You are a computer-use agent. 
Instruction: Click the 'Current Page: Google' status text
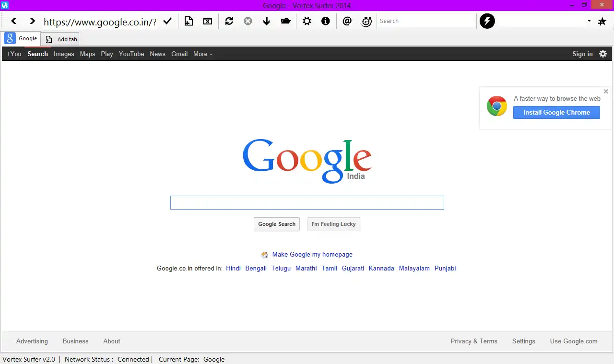(191, 359)
